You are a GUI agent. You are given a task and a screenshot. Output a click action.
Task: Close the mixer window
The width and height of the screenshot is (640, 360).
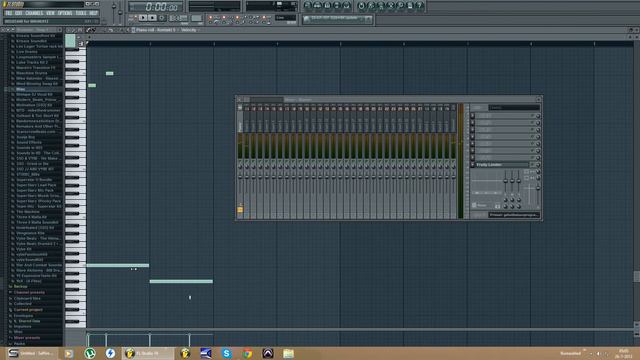(538, 99)
